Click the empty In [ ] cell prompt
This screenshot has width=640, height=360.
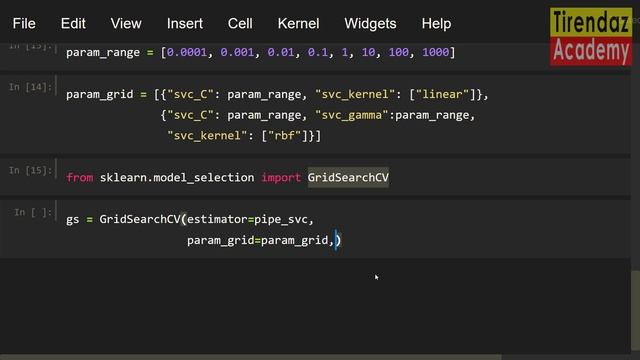point(33,212)
